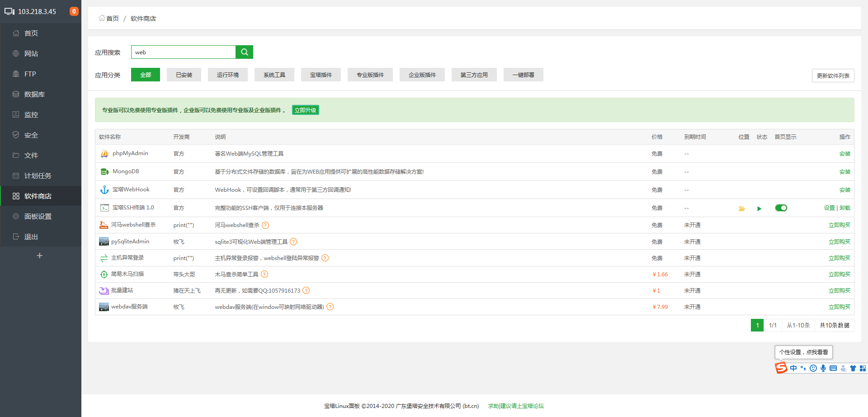Click the 面板设置 gear icon
The image size is (868, 417).
coord(16,216)
